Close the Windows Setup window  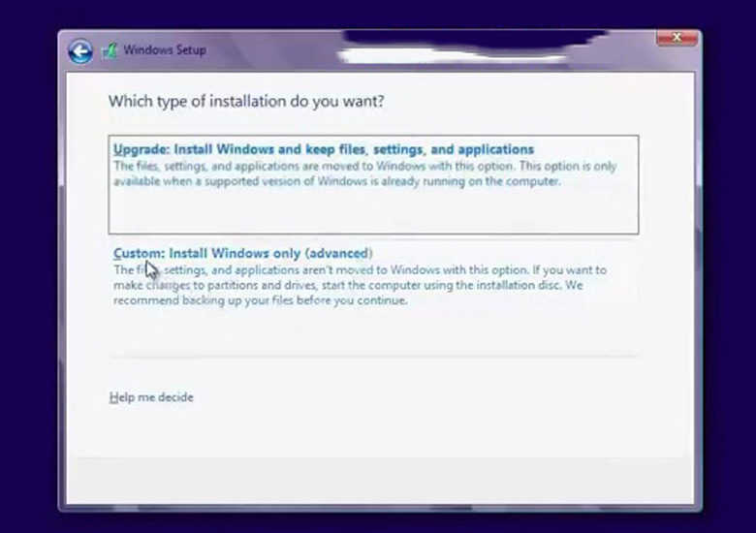(x=677, y=39)
